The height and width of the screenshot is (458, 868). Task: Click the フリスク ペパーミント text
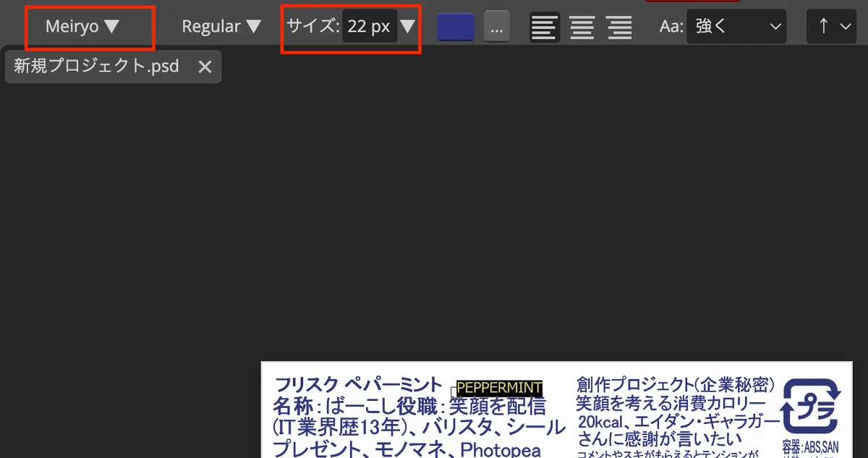pos(358,386)
